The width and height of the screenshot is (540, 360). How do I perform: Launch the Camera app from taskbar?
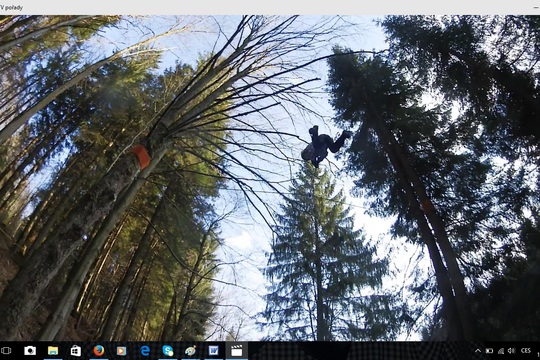pyautogui.click(x=30, y=351)
